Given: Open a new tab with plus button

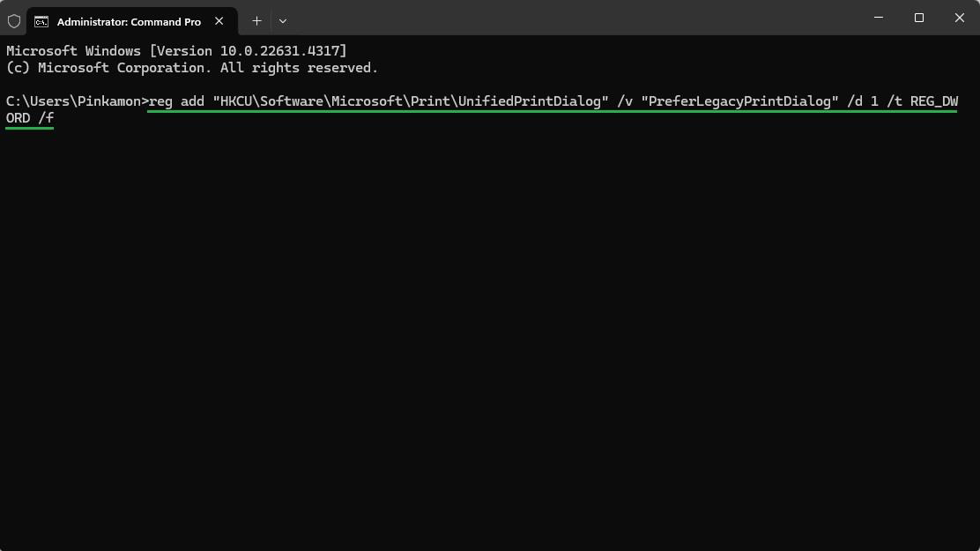Looking at the screenshot, I should pyautogui.click(x=256, y=20).
